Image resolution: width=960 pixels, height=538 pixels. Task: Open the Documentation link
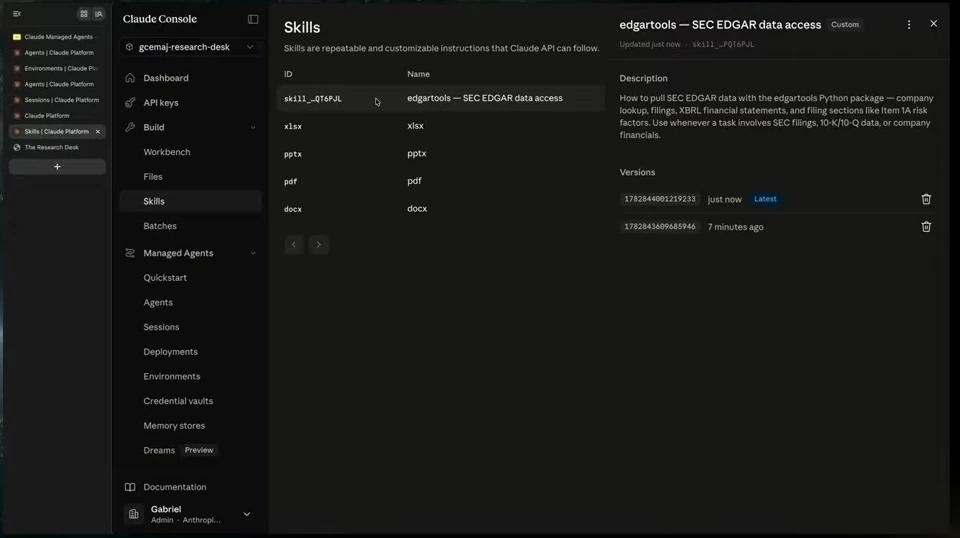coord(174,487)
